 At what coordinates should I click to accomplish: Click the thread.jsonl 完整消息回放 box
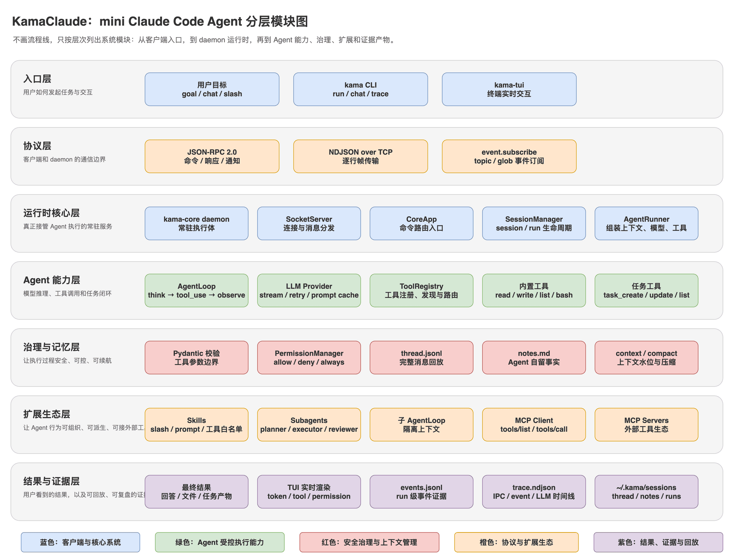(421, 357)
